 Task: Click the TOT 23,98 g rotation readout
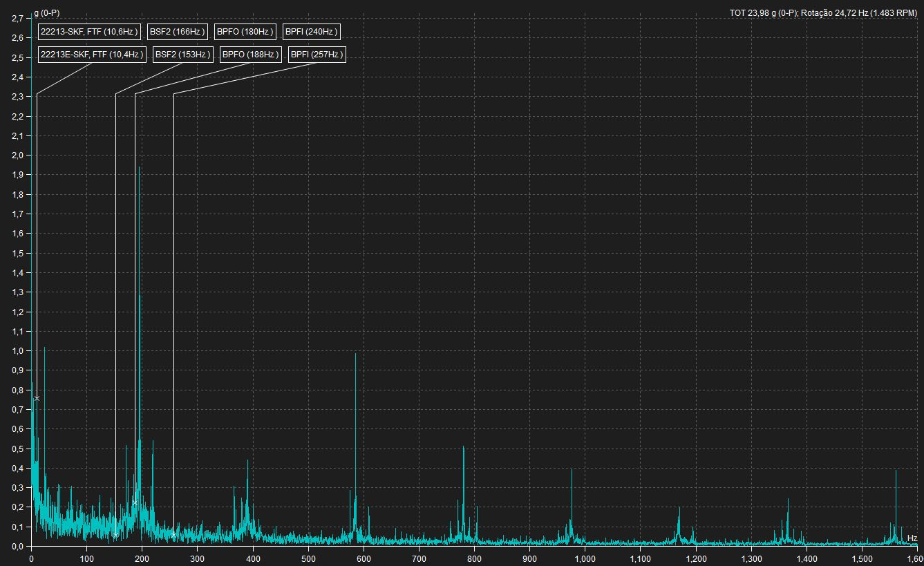pyautogui.click(x=823, y=12)
